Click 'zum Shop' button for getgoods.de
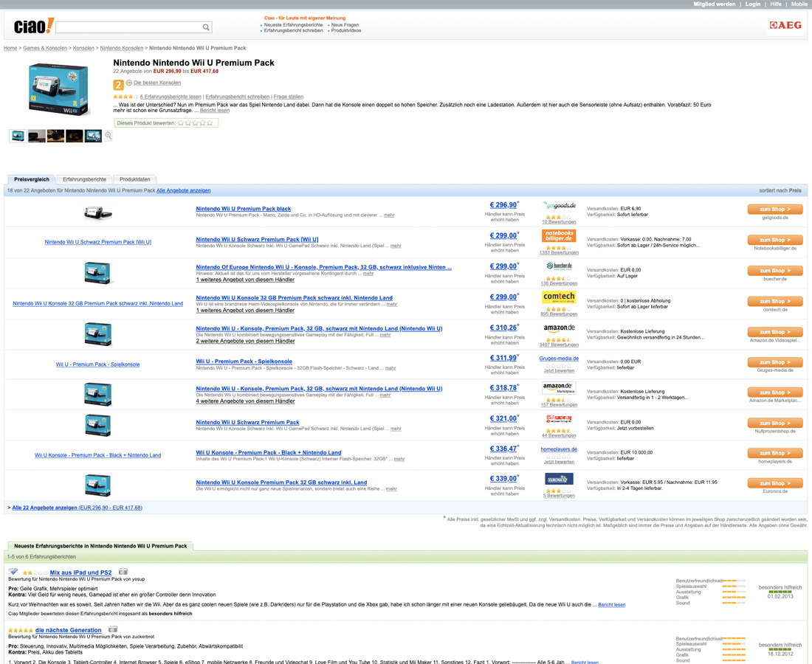 point(774,209)
